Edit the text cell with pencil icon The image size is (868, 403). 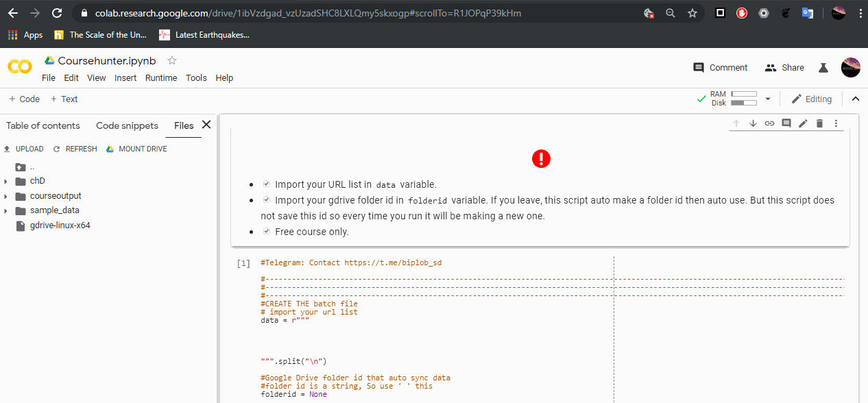coord(803,123)
